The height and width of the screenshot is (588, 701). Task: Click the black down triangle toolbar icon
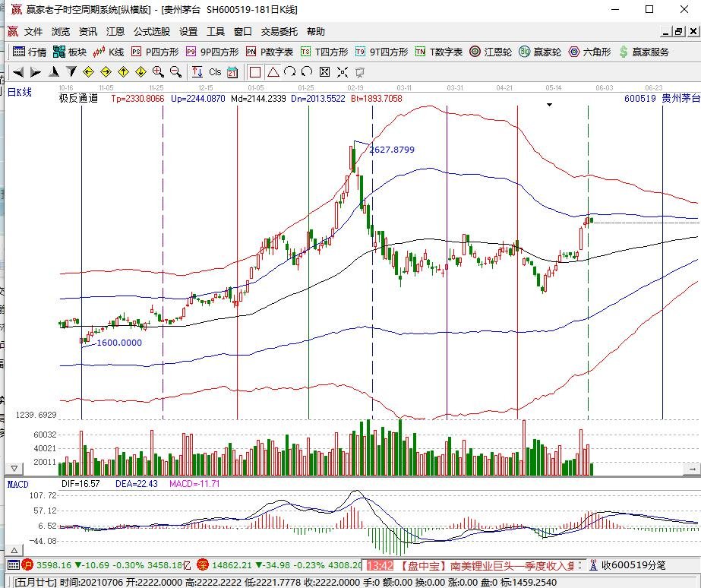click(71, 72)
